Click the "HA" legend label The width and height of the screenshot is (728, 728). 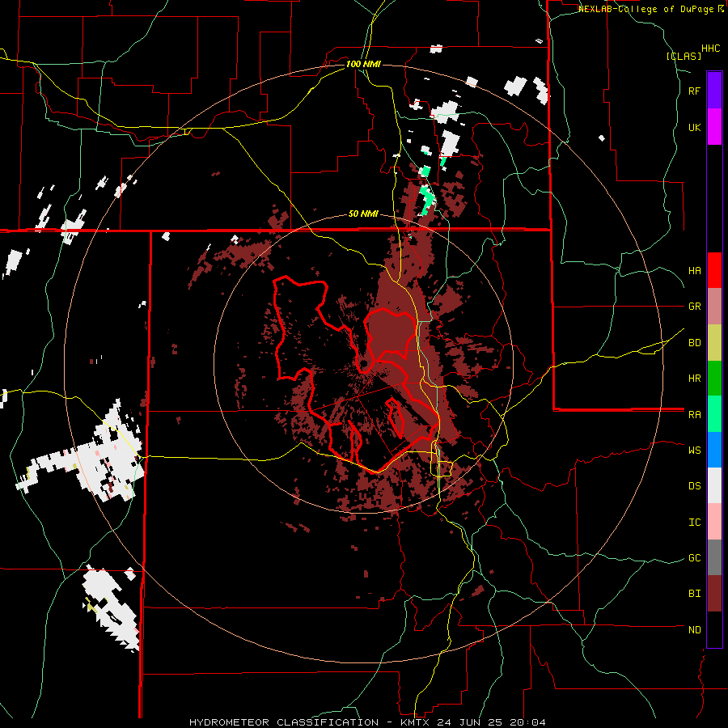click(x=694, y=271)
